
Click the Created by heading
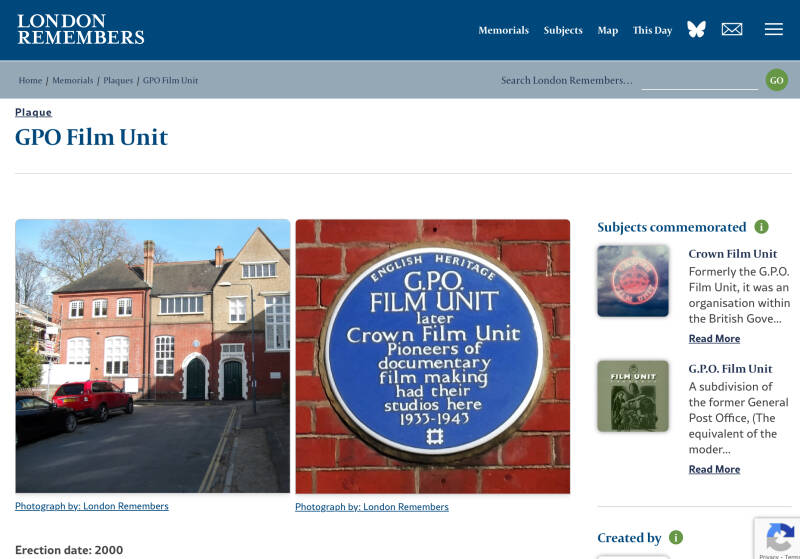(629, 538)
